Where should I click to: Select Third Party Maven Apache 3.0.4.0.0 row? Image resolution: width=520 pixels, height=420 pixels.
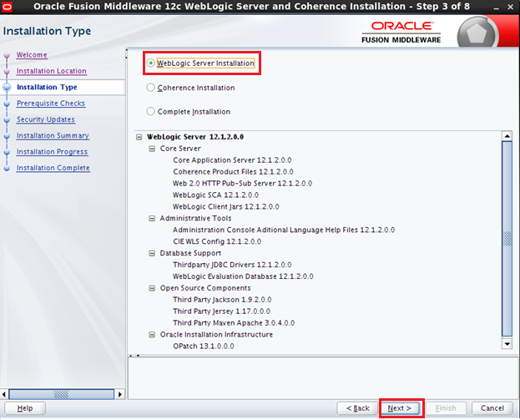coord(234,323)
